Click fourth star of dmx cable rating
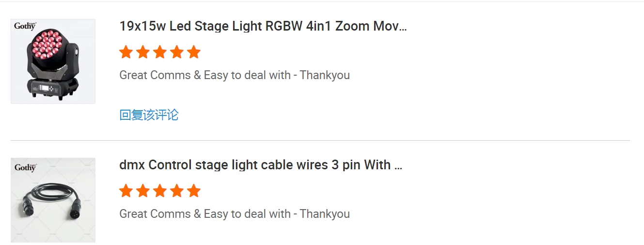Viewport: 644px width, 245px height. tap(177, 191)
